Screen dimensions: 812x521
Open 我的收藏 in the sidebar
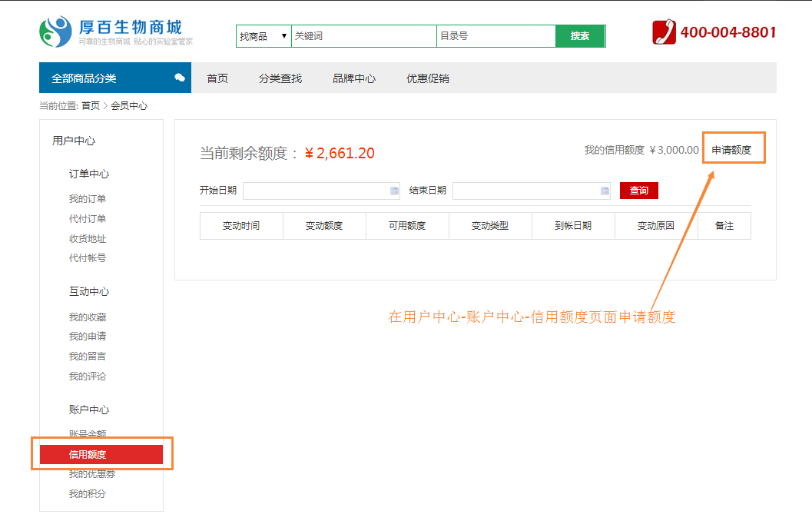click(88, 317)
